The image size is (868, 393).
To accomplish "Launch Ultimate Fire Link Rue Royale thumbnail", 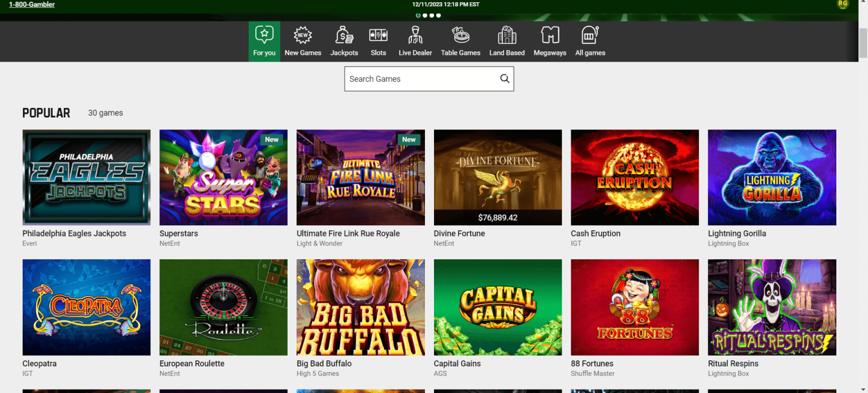I will [x=361, y=177].
